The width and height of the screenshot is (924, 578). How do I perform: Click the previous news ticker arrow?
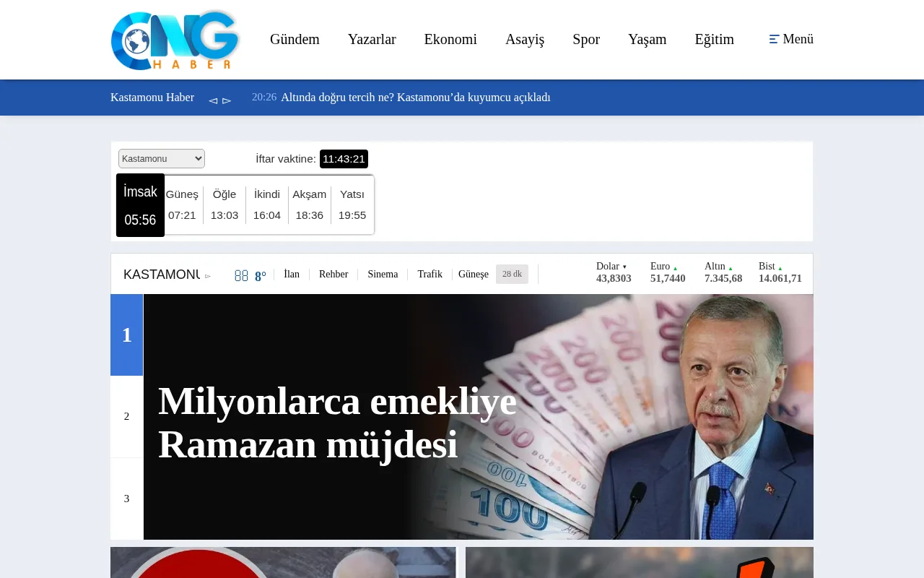(212, 100)
